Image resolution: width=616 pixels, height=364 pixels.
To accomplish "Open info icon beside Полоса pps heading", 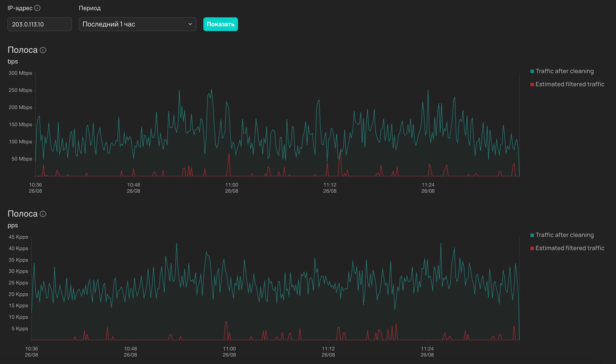I will [x=43, y=214].
